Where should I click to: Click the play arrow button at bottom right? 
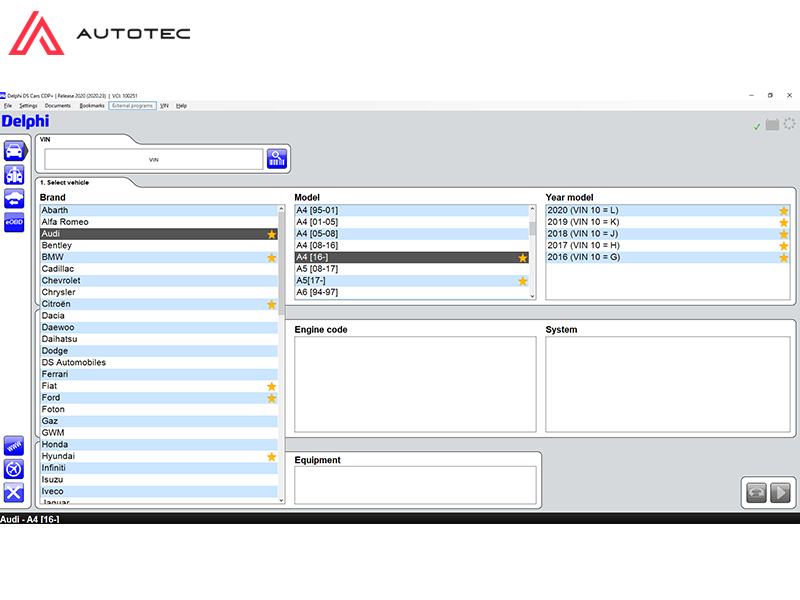tap(780, 493)
